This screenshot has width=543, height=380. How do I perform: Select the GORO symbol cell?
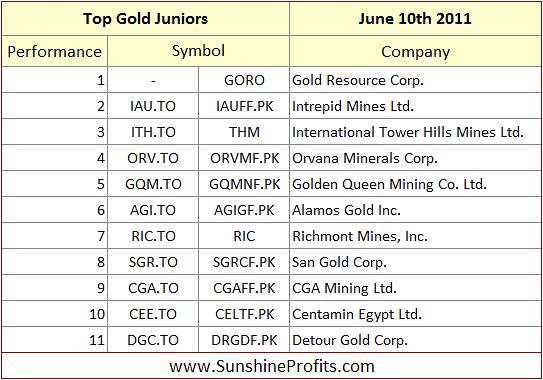point(244,80)
